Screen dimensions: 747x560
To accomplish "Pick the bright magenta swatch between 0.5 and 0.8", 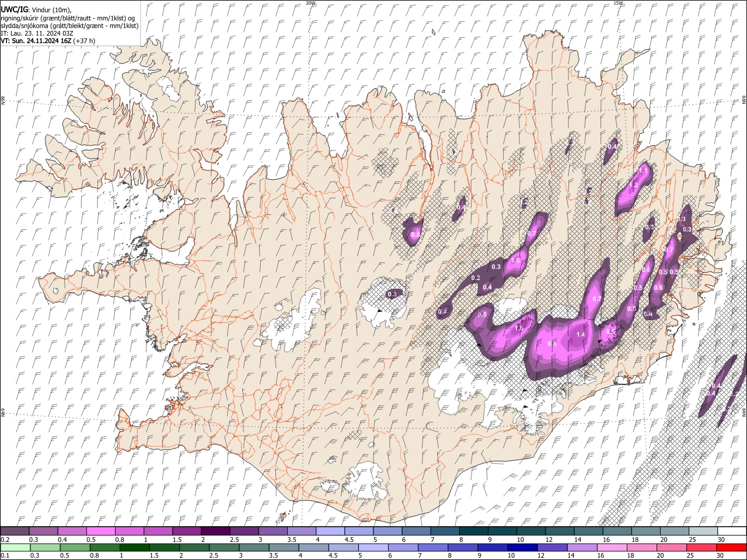I will click(100, 531).
